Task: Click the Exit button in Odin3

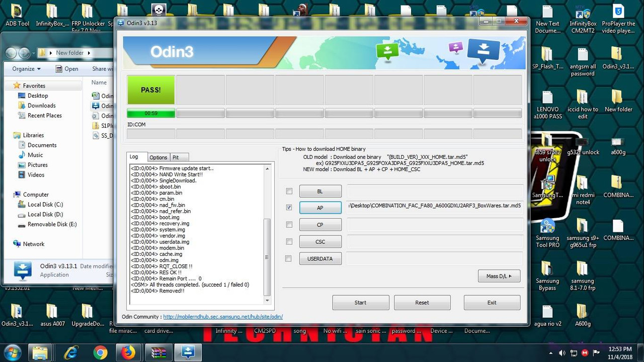Action: 492,303
